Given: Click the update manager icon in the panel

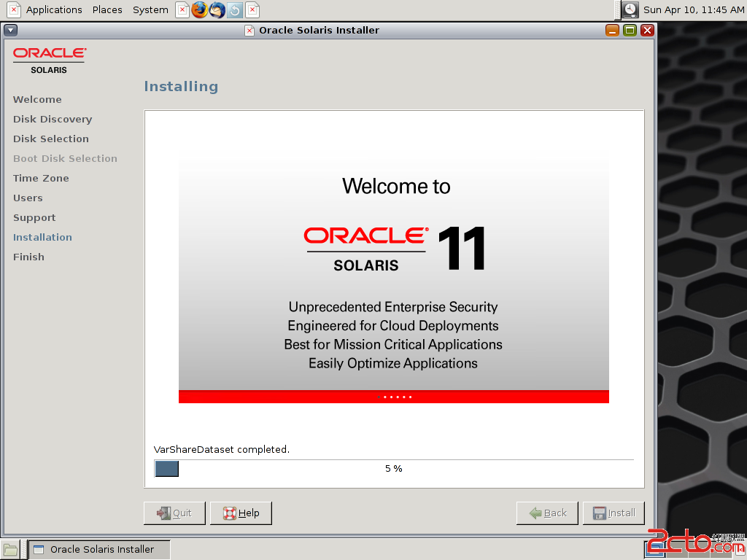Looking at the screenshot, I should [235, 9].
